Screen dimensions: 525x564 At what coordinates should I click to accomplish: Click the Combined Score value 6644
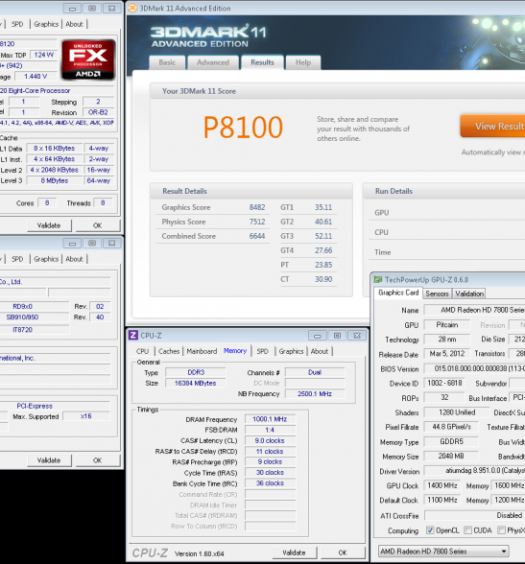[257, 236]
